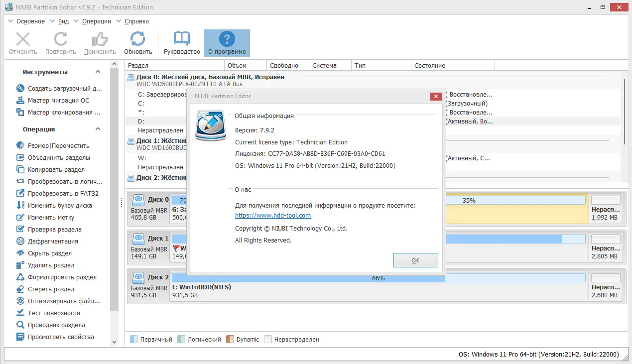The image size is (632, 364).
Task: Launch Мастер клонирования wizard
Action: [58, 113]
